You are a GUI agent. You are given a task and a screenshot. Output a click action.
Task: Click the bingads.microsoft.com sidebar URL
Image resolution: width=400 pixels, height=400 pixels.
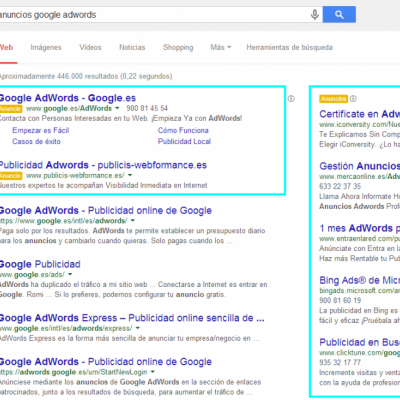coord(359,291)
